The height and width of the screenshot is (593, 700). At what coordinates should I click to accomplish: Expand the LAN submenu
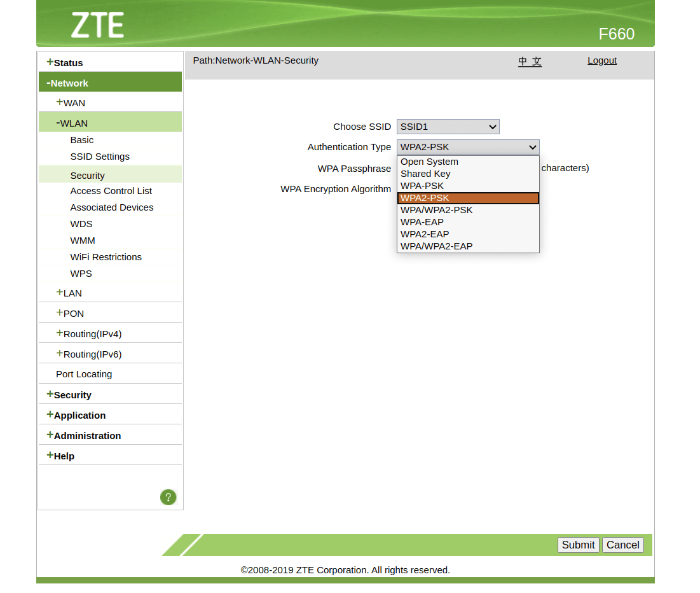69,293
